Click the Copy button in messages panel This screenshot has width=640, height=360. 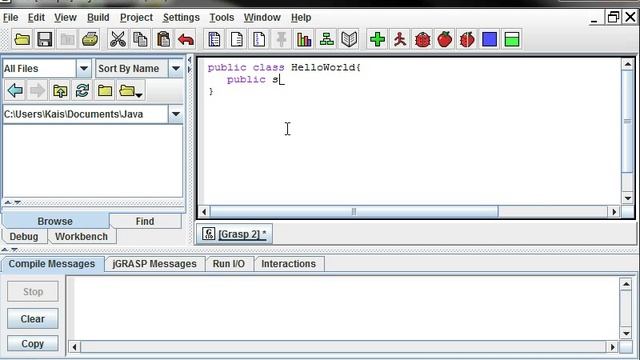(x=33, y=344)
